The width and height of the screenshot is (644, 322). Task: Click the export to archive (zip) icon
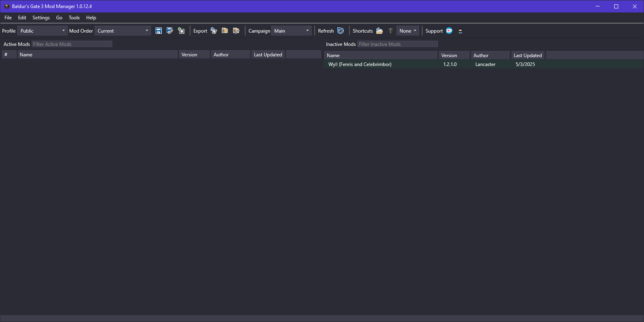(225, 31)
